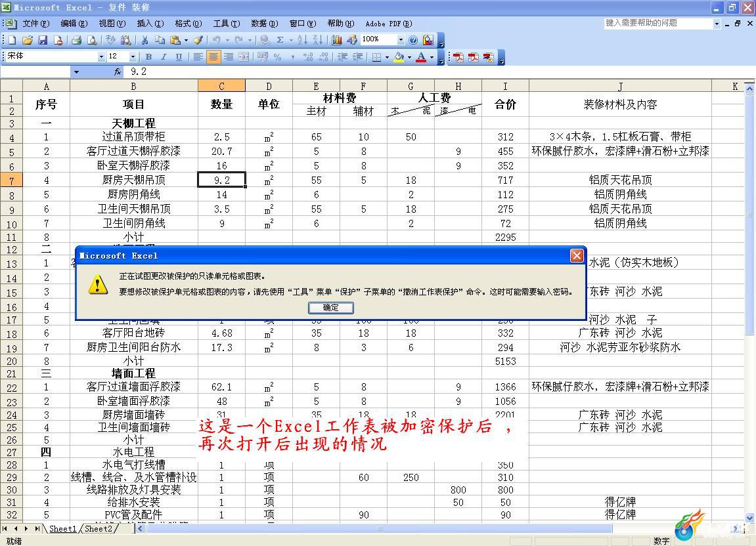Click the help search input field
The height and width of the screenshot is (546, 756).
(x=658, y=23)
